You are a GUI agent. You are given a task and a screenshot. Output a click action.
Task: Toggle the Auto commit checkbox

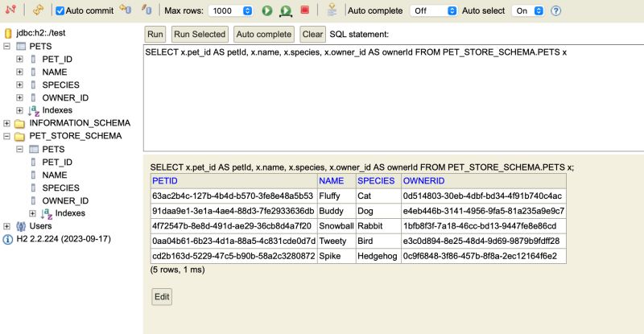tap(60, 10)
